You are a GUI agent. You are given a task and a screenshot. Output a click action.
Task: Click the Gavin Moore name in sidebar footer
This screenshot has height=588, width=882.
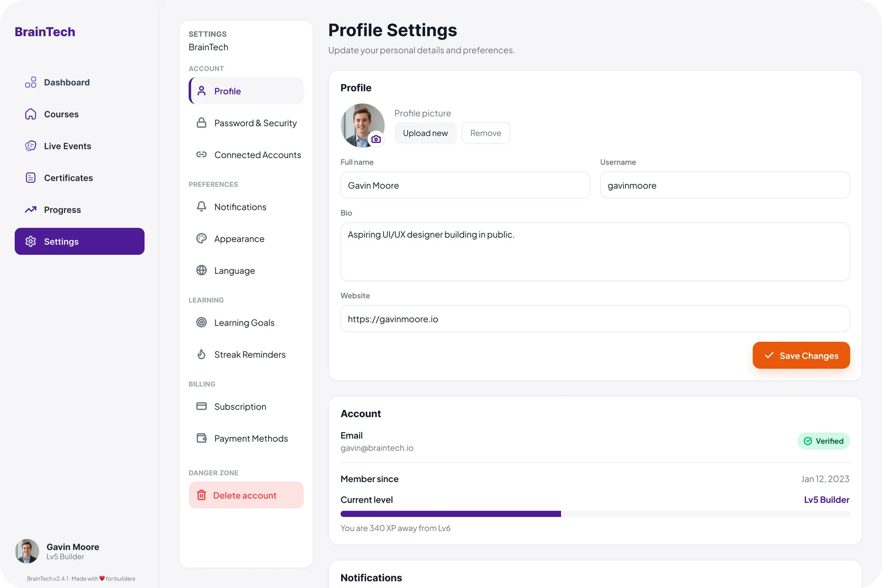(x=73, y=547)
